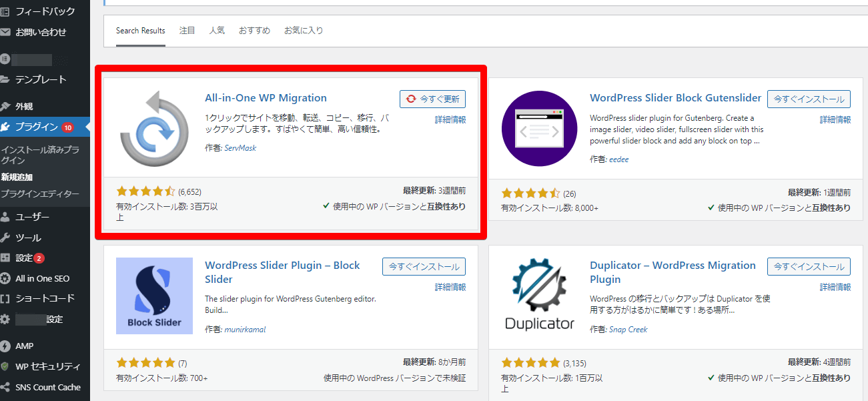Image resolution: width=868 pixels, height=401 pixels.
Task: Click the Gutenslider plugin icon
Action: click(x=539, y=129)
